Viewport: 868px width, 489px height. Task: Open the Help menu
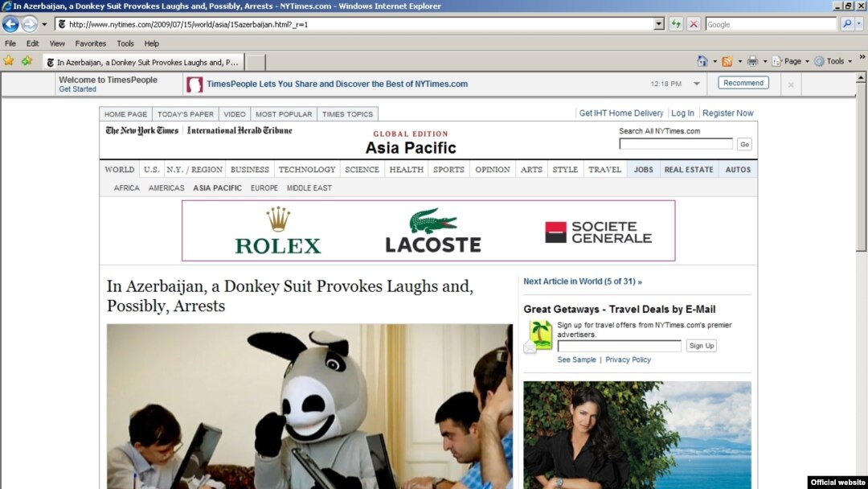(152, 43)
